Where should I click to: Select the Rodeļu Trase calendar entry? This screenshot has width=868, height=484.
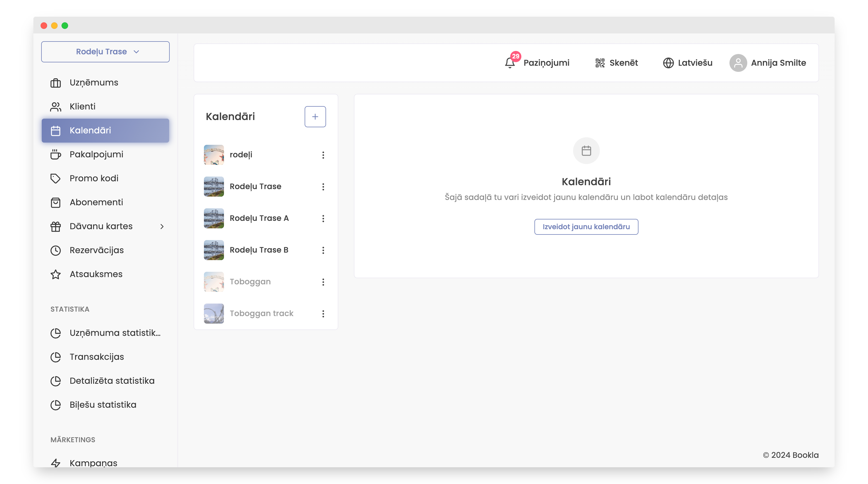255,187
